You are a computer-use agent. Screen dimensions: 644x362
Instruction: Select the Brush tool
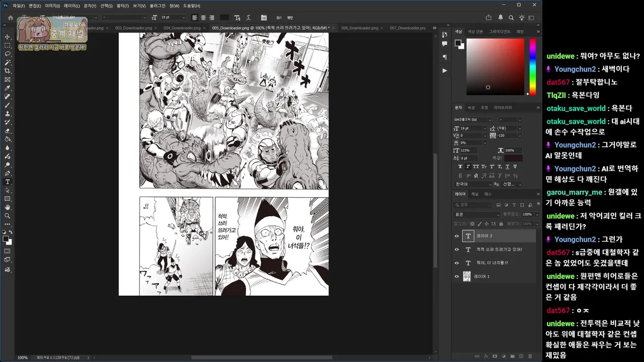click(8, 105)
